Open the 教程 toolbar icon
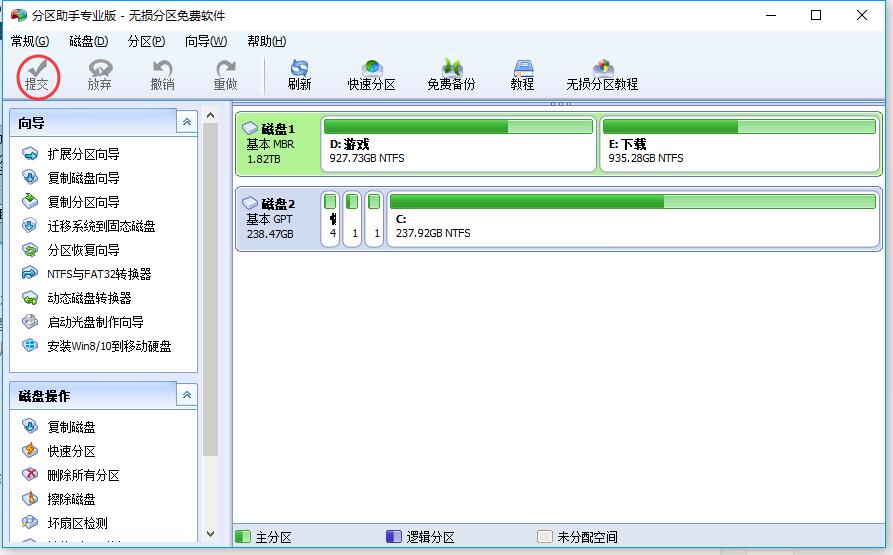 (x=522, y=75)
